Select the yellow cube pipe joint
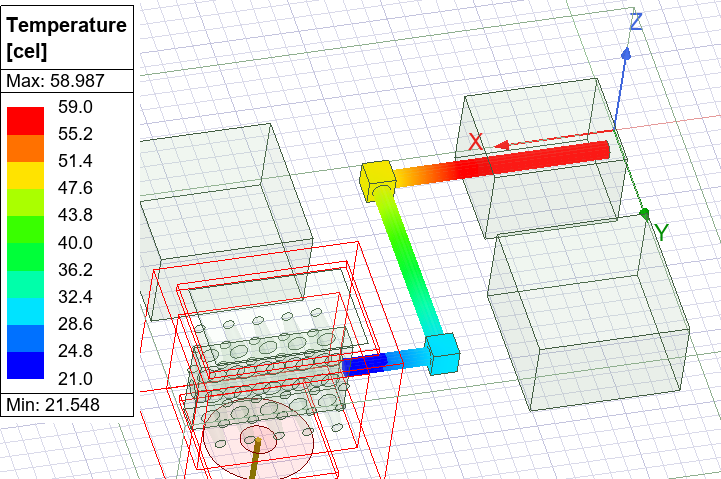The image size is (721, 479). pyautogui.click(x=378, y=181)
